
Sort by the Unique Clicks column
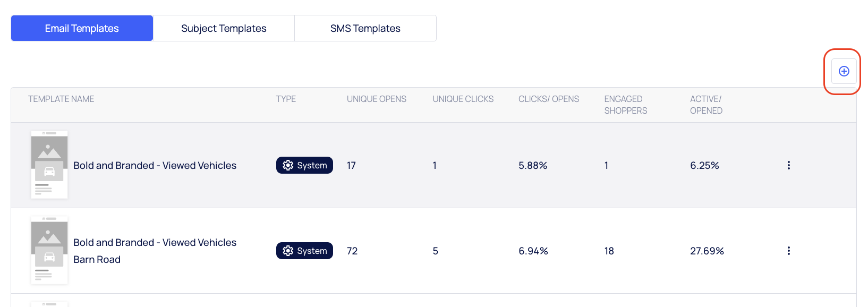click(463, 99)
